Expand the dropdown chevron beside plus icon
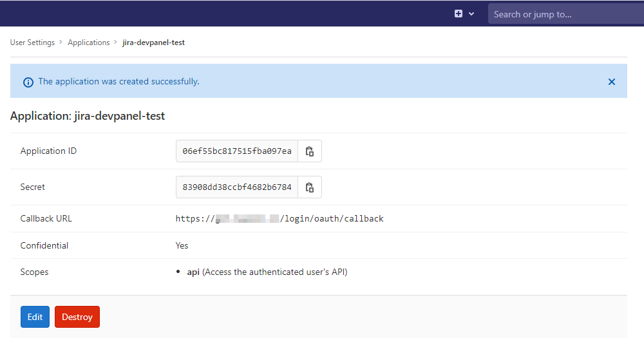 tap(471, 14)
